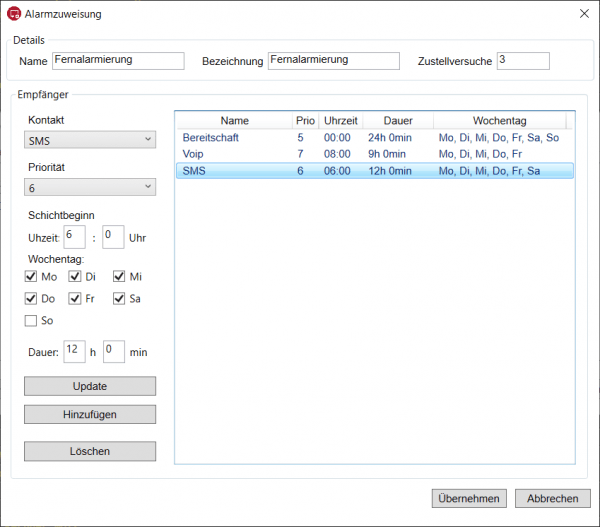Click the Löschen button
The image size is (600, 527).
pos(90,451)
